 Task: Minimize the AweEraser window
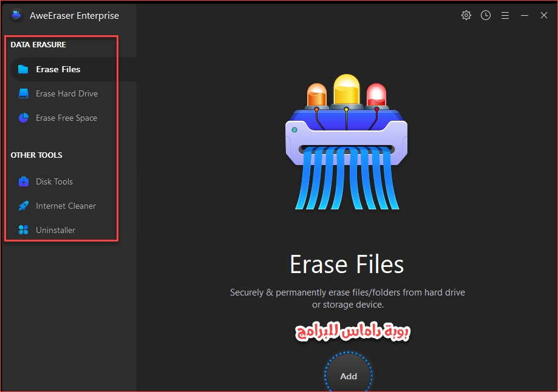(524, 15)
